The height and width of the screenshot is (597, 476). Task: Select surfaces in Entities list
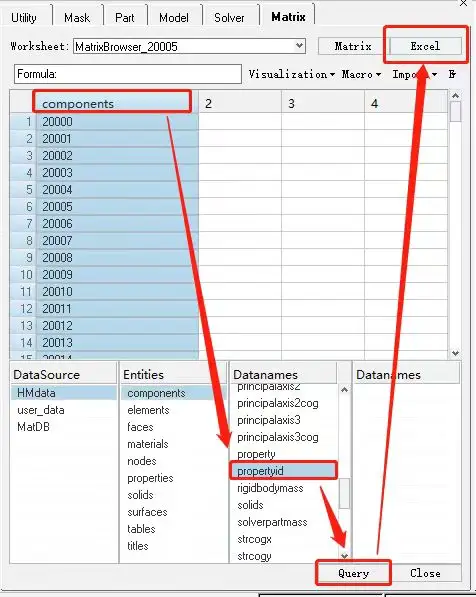coord(173,512)
